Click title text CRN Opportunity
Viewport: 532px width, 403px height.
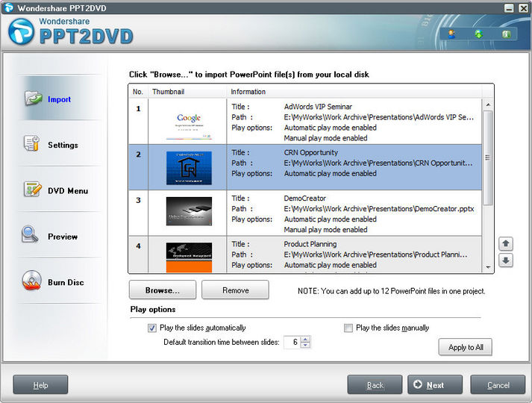click(311, 152)
